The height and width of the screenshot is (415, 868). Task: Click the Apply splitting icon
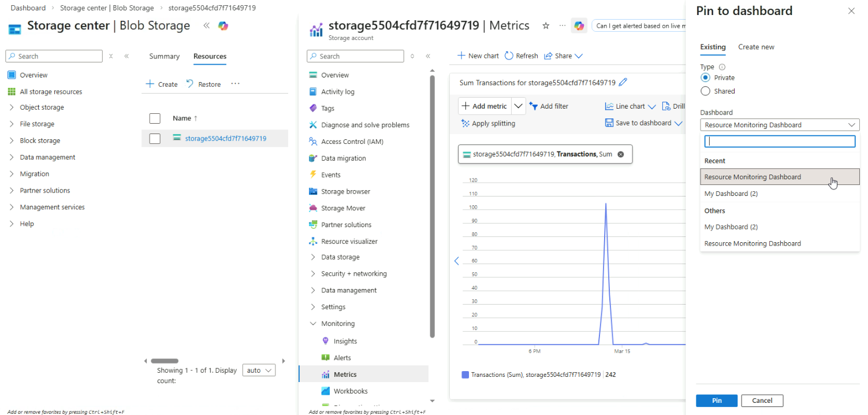465,123
